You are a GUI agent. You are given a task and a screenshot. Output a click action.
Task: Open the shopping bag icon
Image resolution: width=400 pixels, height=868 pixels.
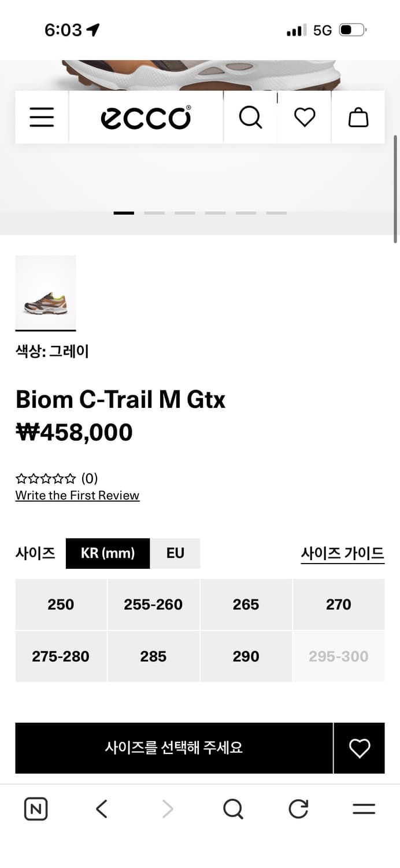tap(358, 116)
